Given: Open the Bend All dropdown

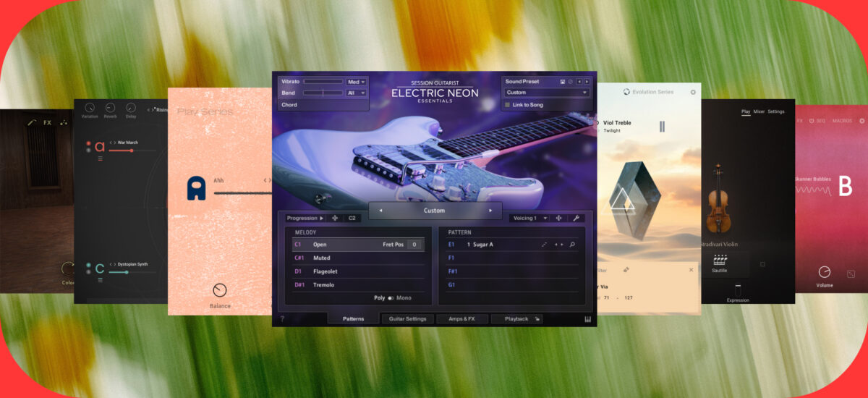Looking at the screenshot, I should pyautogui.click(x=357, y=93).
